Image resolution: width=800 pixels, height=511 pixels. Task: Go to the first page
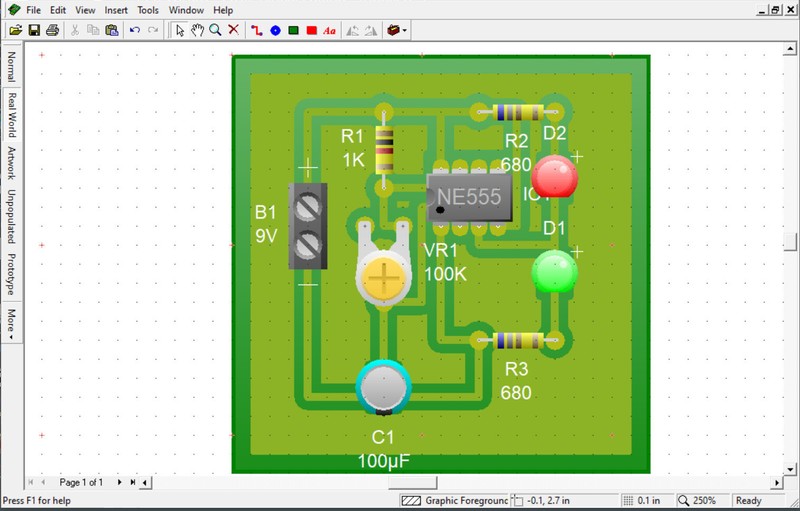pyautogui.click(x=31, y=482)
